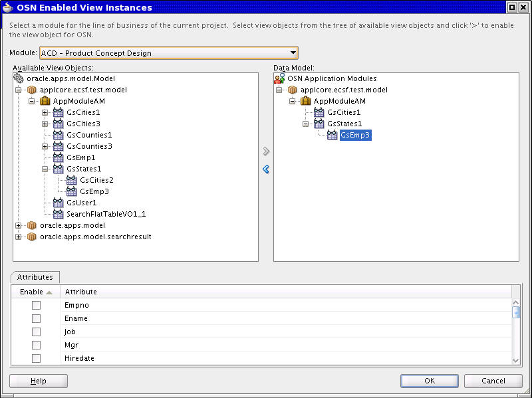The height and width of the screenshot is (398, 532).
Task: Expand the oracle.apps.model package
Action: point(19,225)
